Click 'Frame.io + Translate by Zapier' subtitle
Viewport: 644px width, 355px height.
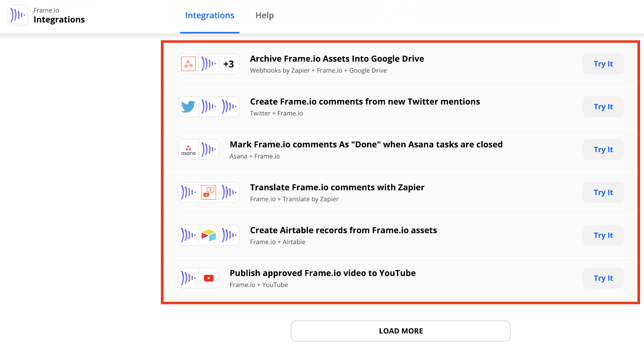294,199
